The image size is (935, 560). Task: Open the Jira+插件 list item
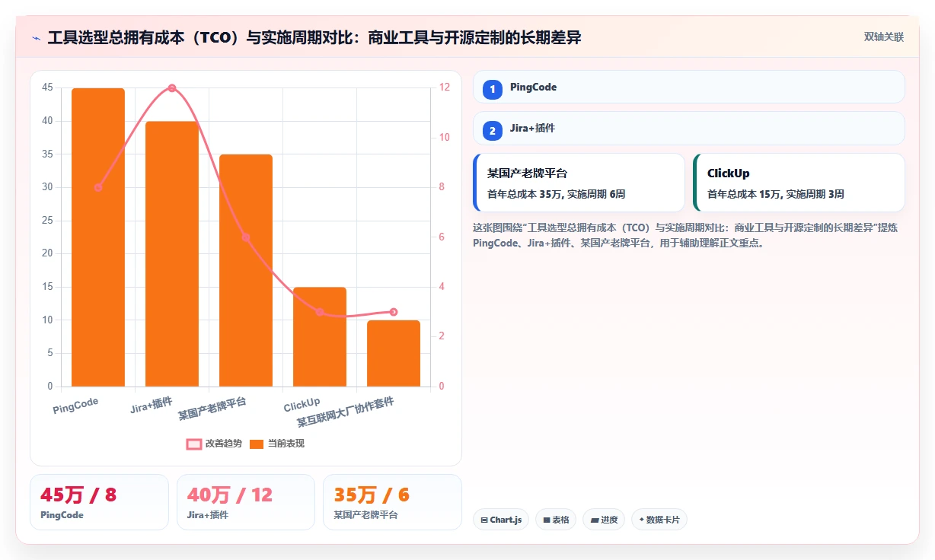(689, 128)
